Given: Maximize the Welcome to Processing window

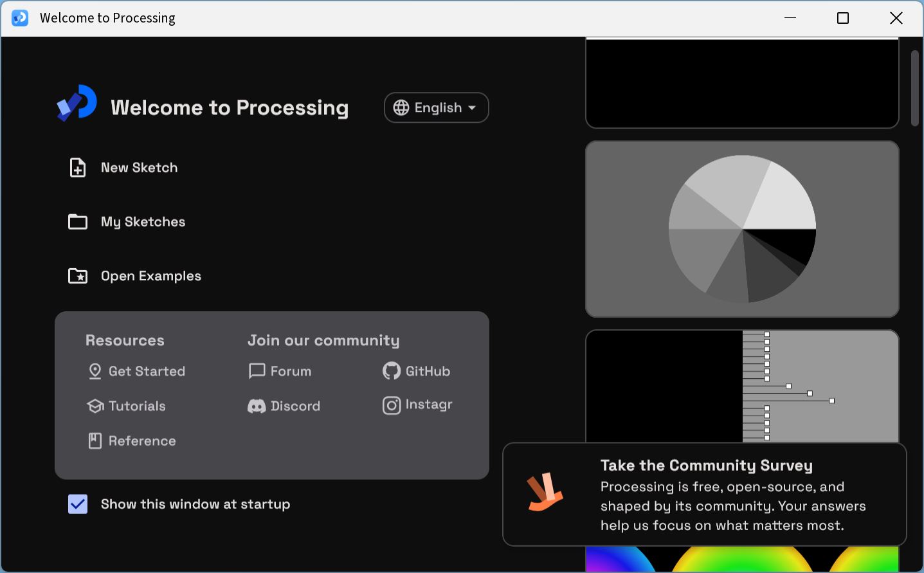Looking at the screenshot, I should 843,18.
